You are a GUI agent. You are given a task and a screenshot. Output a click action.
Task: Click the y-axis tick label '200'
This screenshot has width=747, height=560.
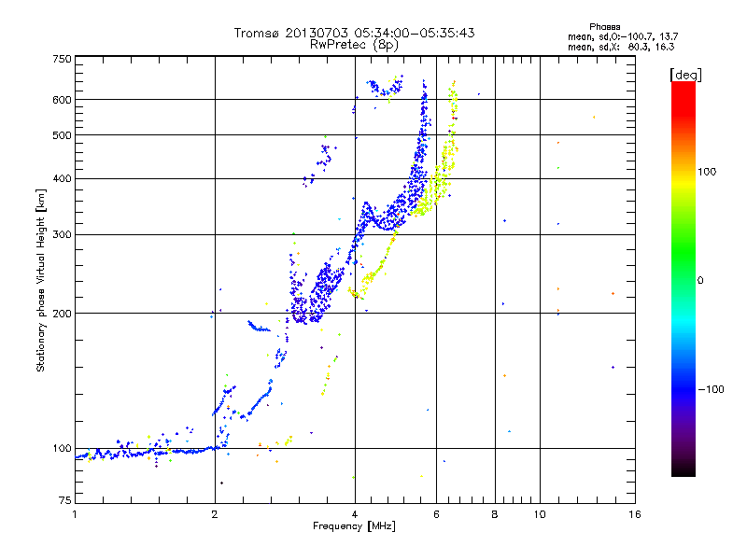[x=63, y=314]
